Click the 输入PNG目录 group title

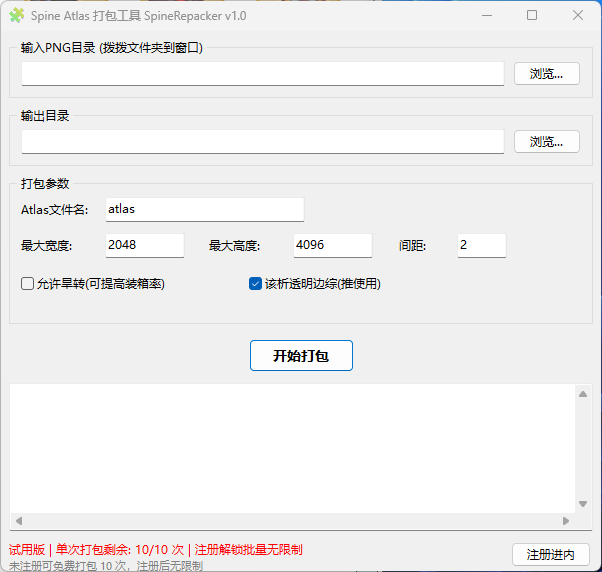click(x=112, y=48)
